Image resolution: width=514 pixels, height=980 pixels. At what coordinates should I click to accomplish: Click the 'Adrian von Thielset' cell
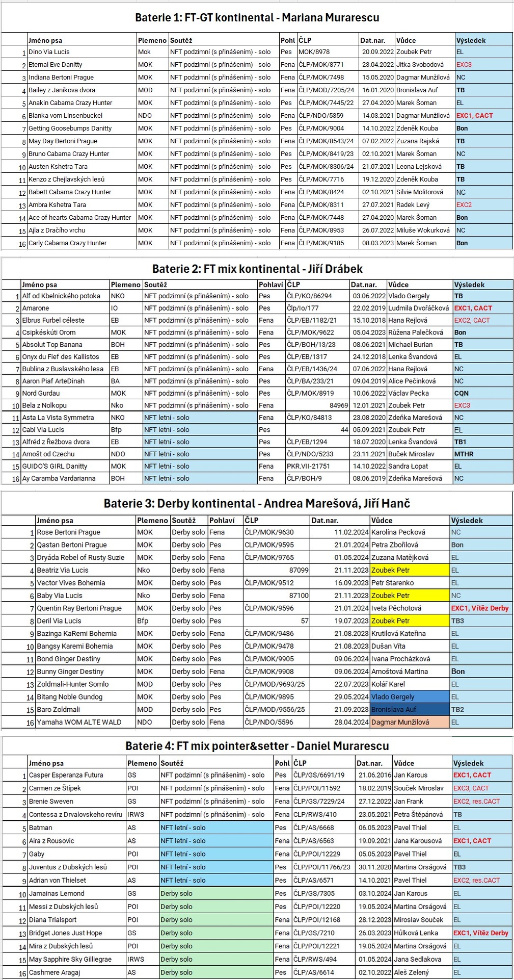(76, 881)
